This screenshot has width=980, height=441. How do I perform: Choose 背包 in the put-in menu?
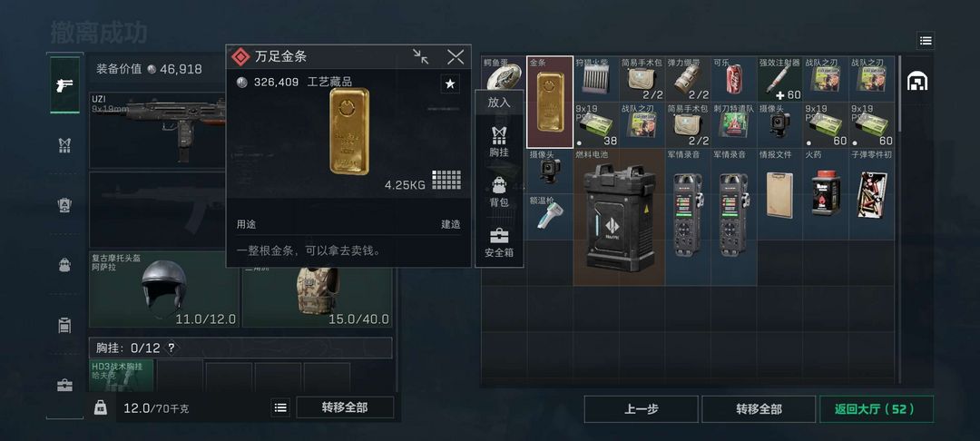(x=499, y=191)
